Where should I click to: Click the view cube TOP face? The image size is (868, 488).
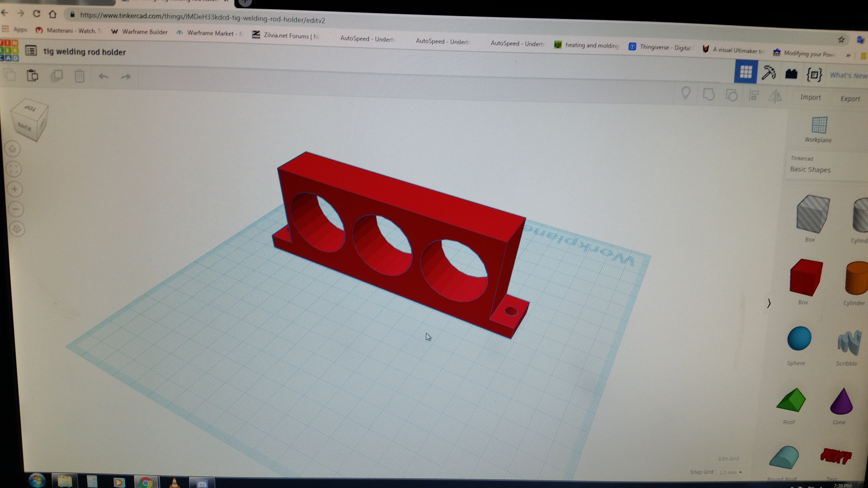[x=30, y=108]
